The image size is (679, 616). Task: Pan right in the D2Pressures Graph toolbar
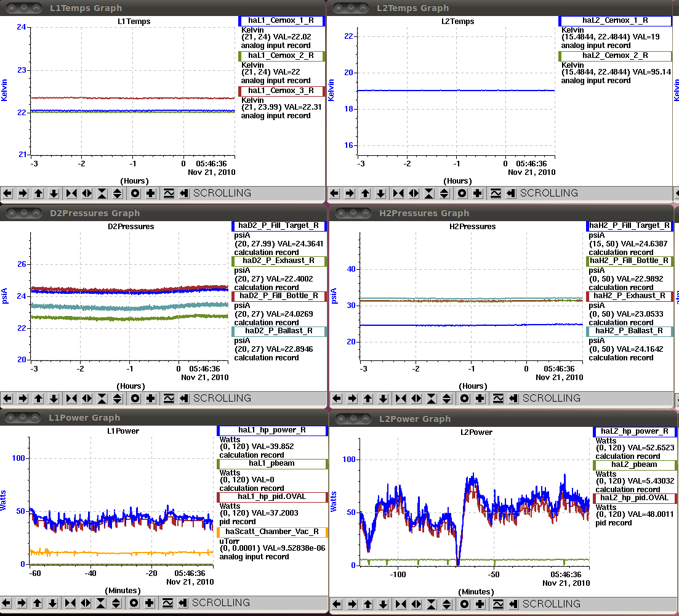pos(23,398)
